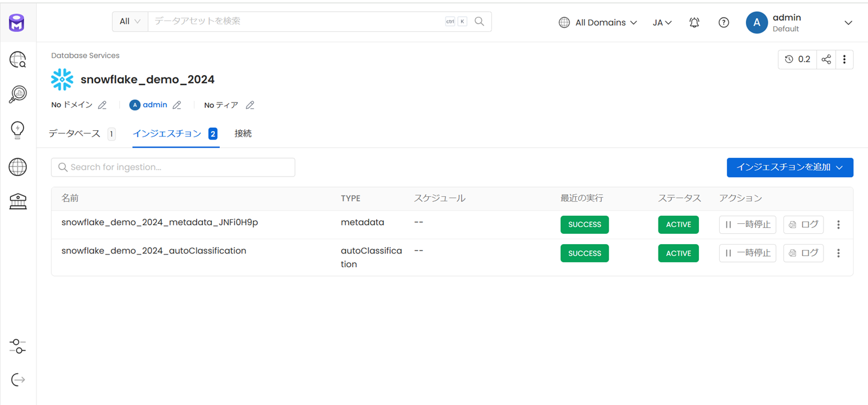Click the autoClassification type cell
868x405 pixels.
(x=372, y=257)
